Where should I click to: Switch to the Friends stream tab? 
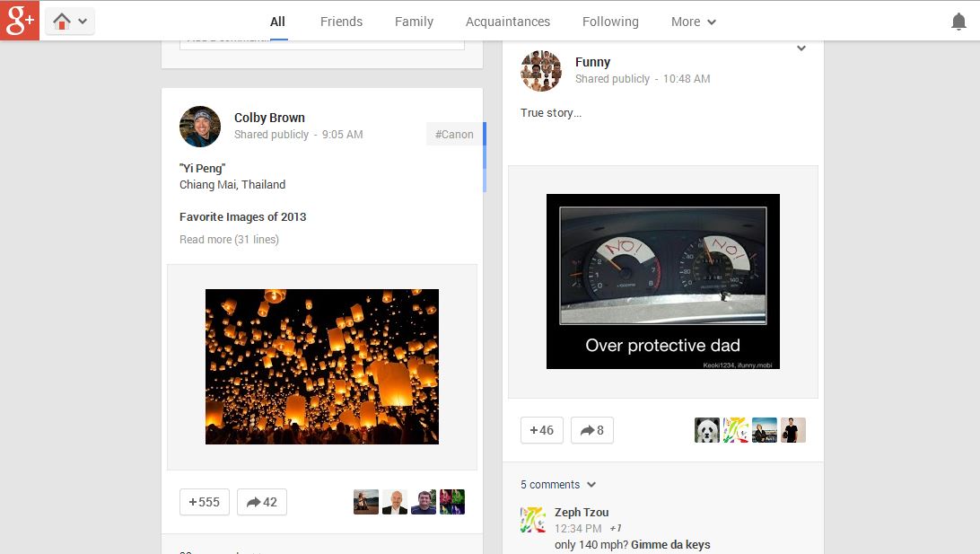[x=341, y=21]
